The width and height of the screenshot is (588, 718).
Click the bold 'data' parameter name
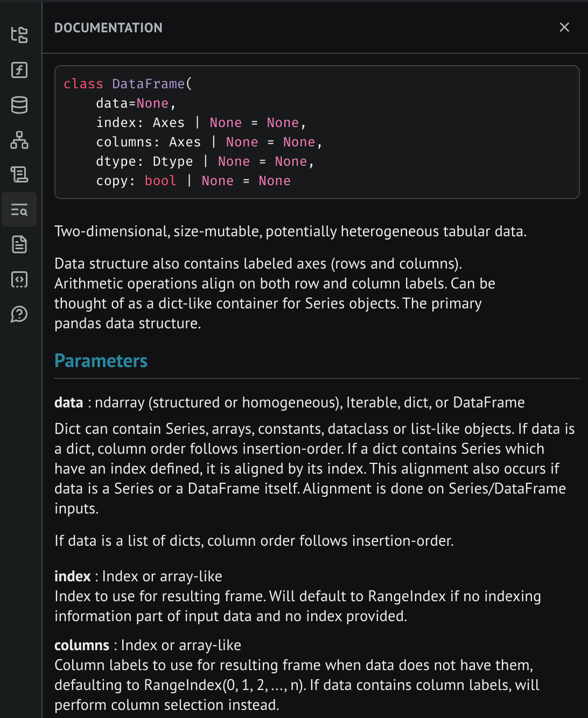(x=69, y=403)
